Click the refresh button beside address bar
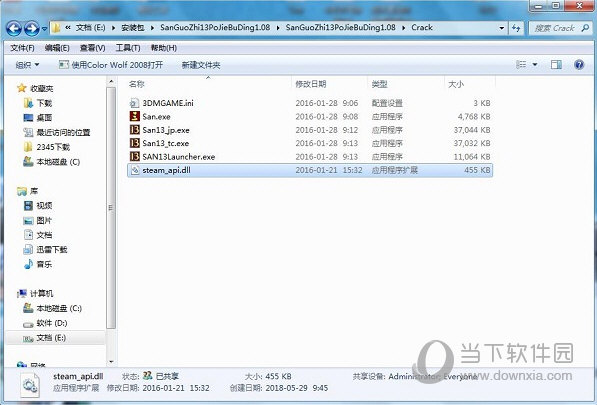The height and width of the screenshot is (405, 597). pos(516,28)
